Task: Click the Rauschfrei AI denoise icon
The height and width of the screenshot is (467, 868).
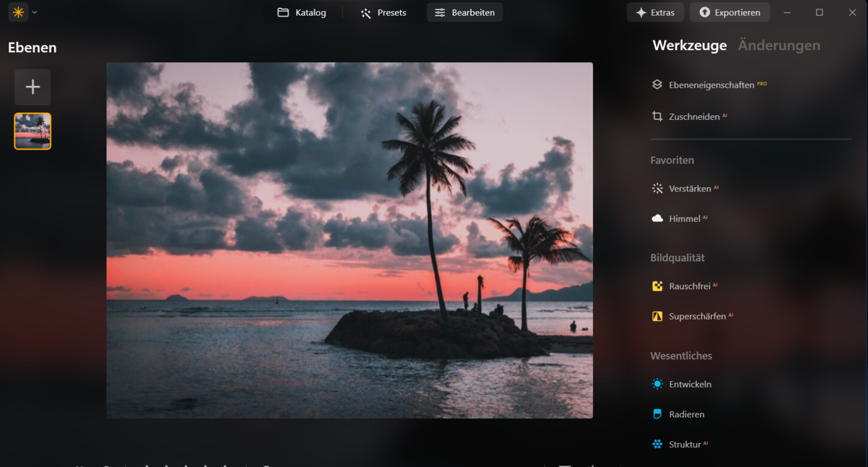Action: pos(657,286)
